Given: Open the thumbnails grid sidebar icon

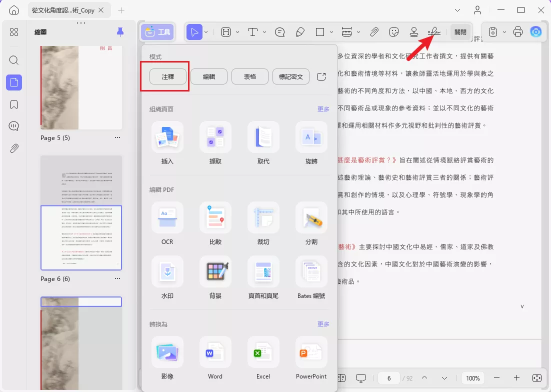Looking at the screenshot, I should click(14, 32).
